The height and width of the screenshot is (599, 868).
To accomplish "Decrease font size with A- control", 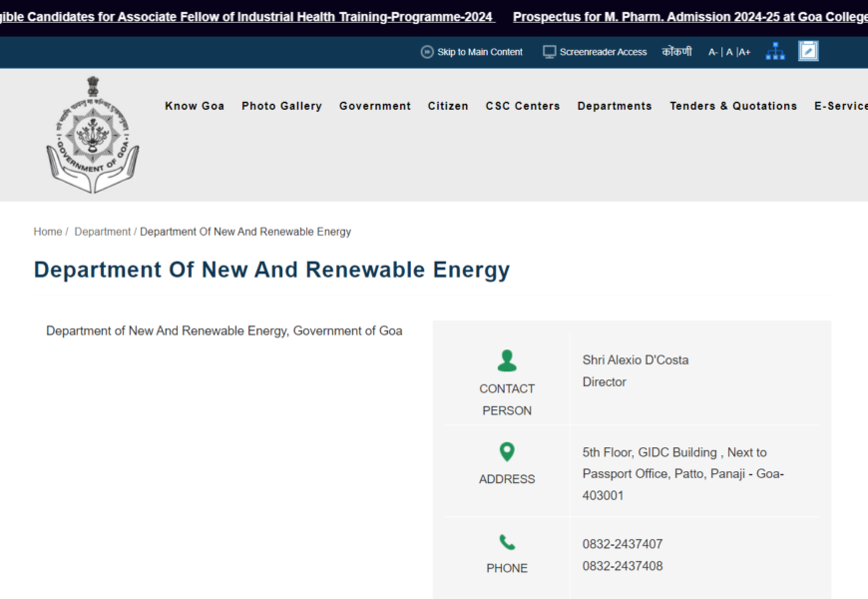I will (x=713, y=52).
